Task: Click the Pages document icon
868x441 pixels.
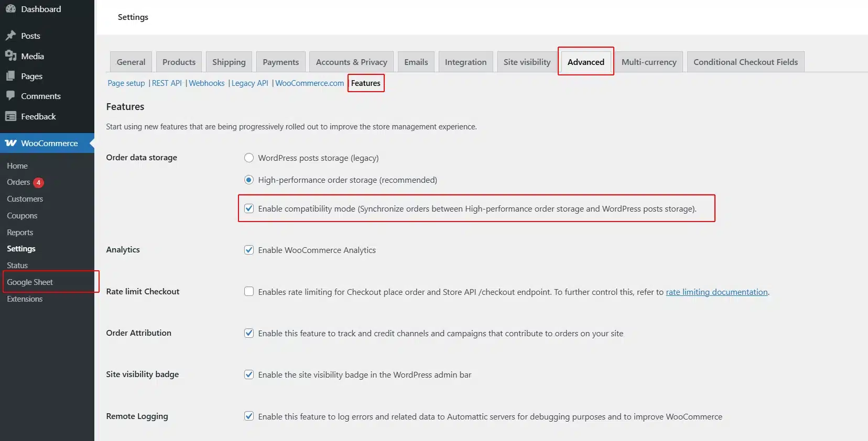Action: (10, 76)
